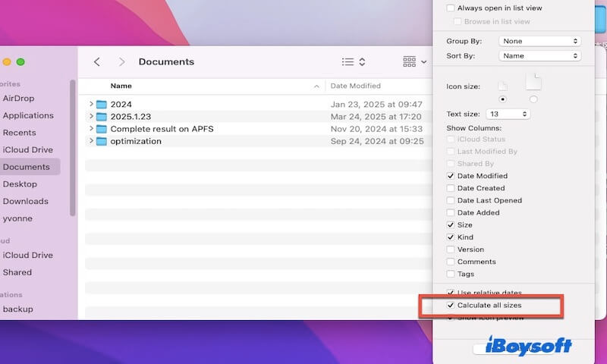Uncheck the Size column checkbox
This screenshot has width=607, height=364.
point(451,225)
